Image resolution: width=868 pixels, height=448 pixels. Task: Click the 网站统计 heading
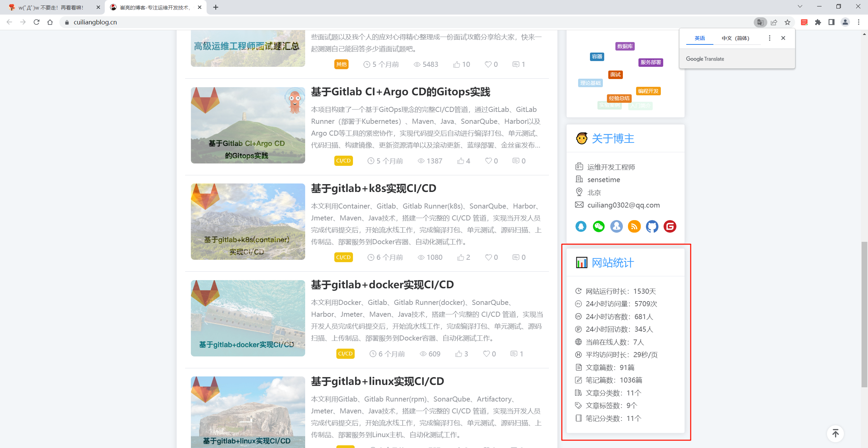click(x=613, y=263)
